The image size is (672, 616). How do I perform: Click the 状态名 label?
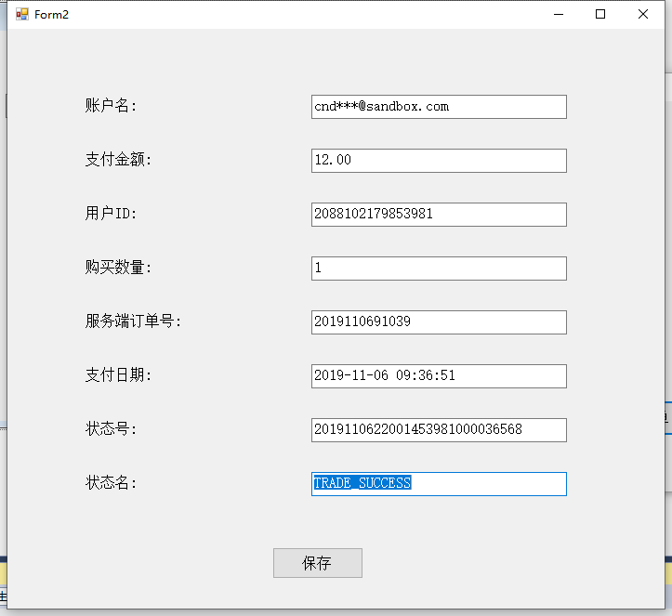(x=111, y=484)
